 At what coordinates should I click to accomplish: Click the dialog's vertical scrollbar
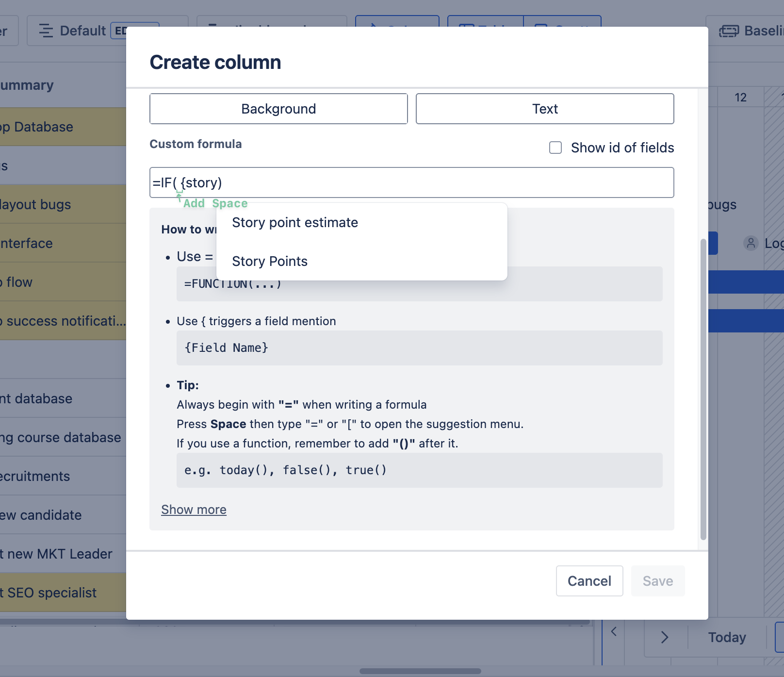coord(703,388)
